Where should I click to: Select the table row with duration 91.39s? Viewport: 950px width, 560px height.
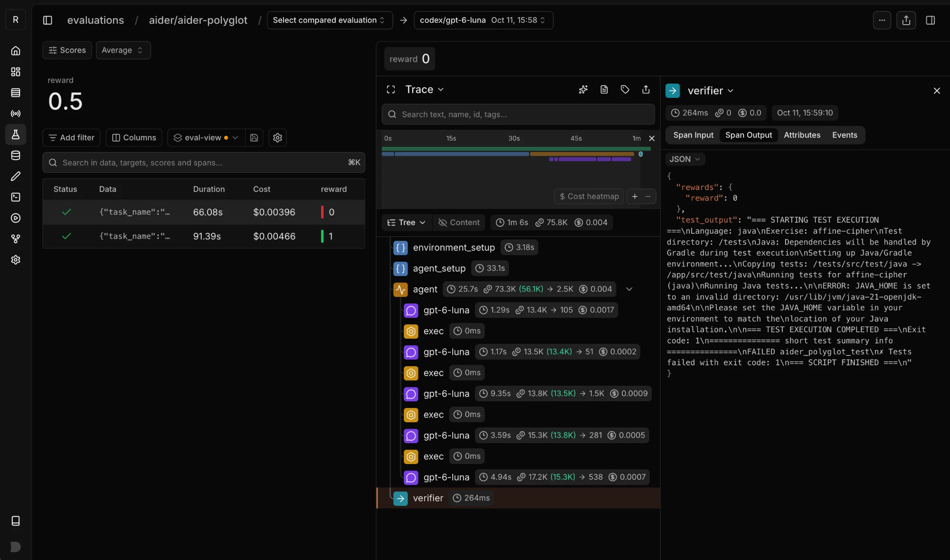(x=204, y=237)
